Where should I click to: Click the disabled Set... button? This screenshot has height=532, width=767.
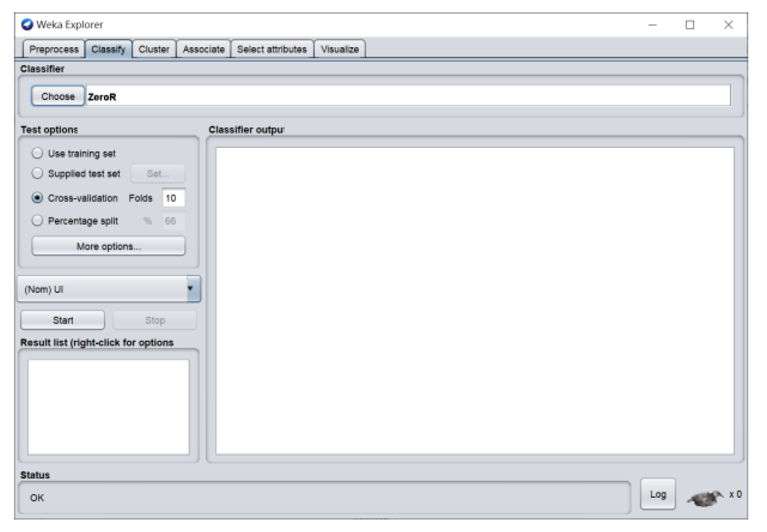[x=158, y=173]
